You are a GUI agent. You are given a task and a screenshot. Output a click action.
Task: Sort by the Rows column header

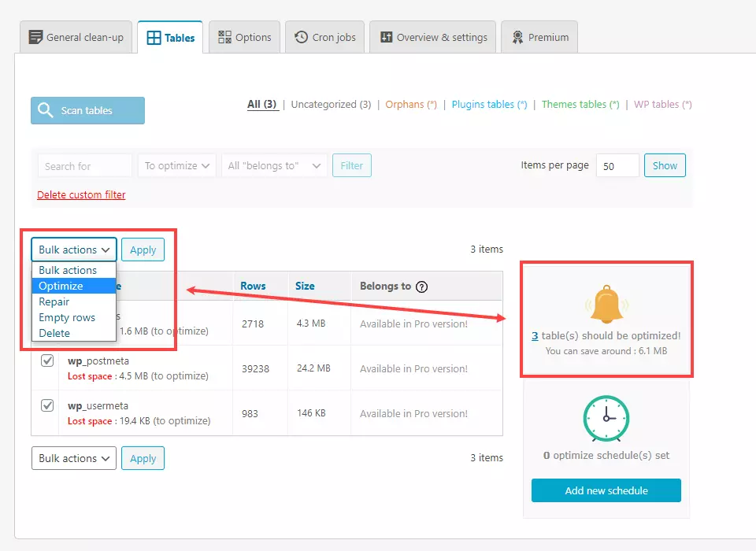coord(253,286)
